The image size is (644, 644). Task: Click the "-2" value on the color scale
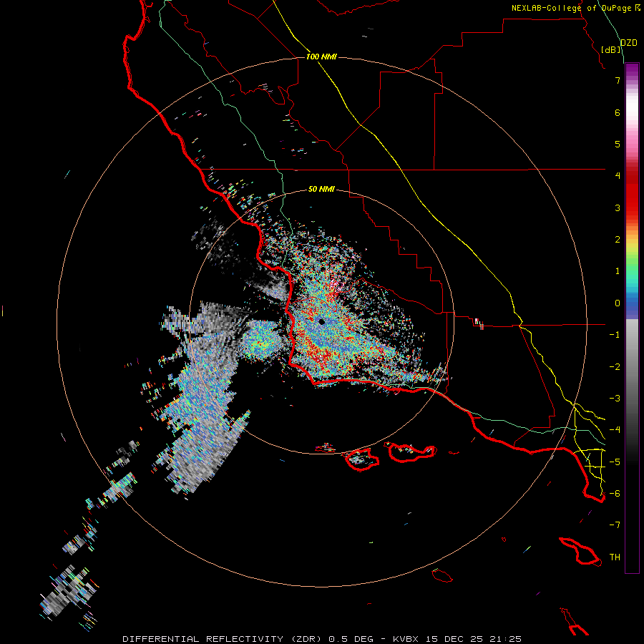pos(615,367)
